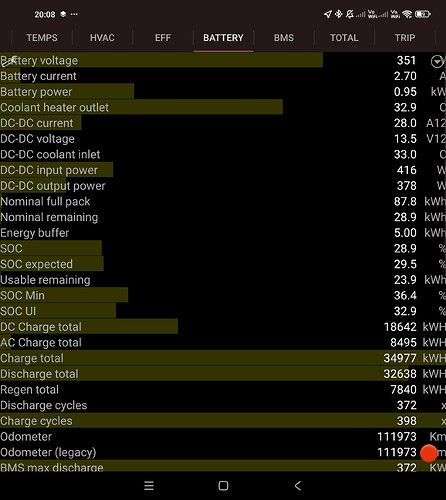The image size is (446, 500).
Task: Tap the SOC Min row
Action: (223, 296)
